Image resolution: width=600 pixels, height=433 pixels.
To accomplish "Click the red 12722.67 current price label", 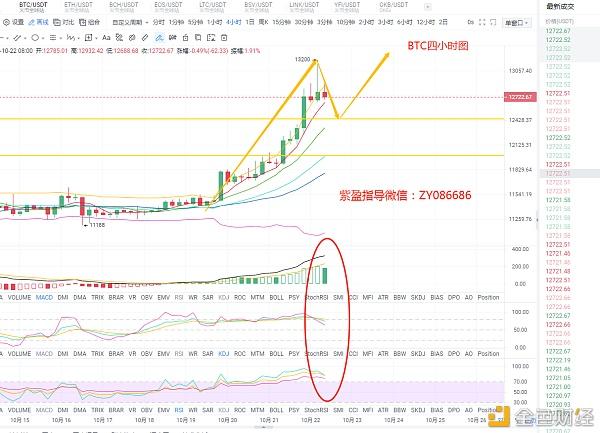I will coord(520,97).
